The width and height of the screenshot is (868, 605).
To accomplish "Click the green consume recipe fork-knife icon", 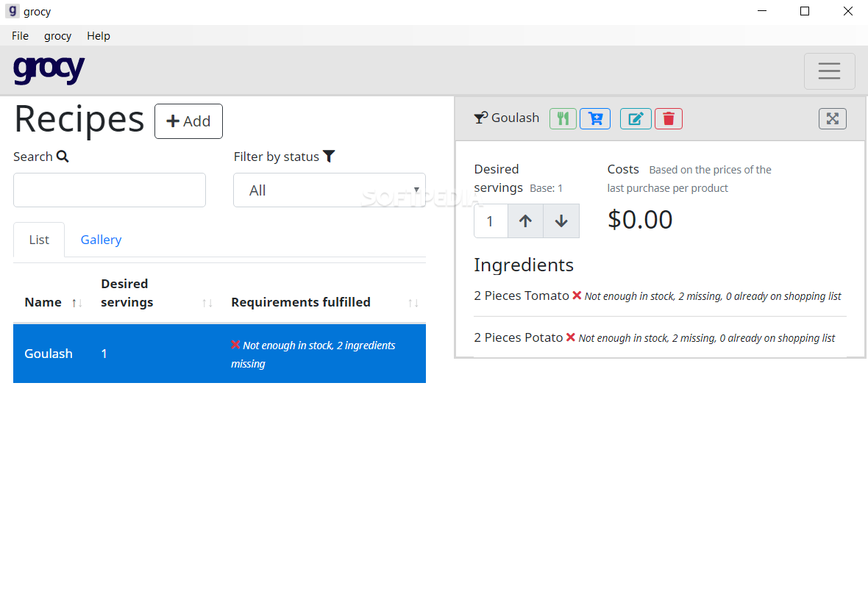I will click(x=563, y=118).
